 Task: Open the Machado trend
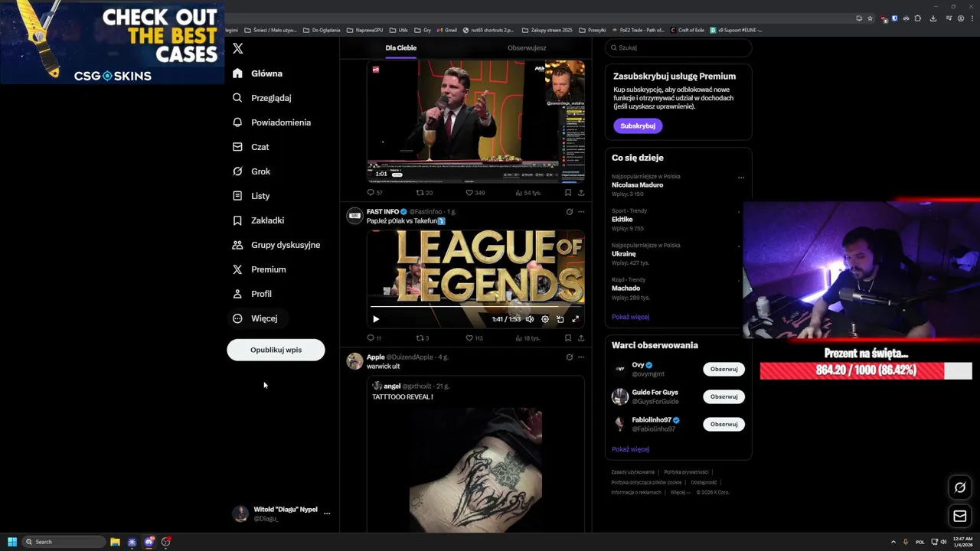(x=626, y=289)
